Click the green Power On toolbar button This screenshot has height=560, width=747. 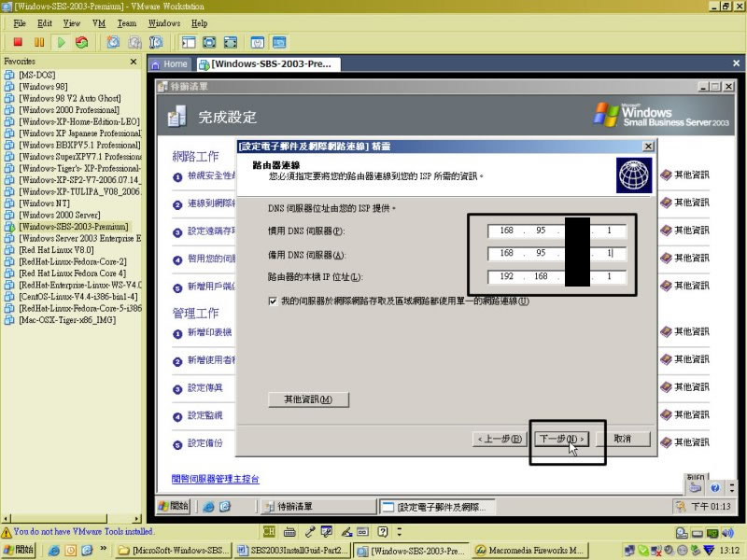click(61, 42)
